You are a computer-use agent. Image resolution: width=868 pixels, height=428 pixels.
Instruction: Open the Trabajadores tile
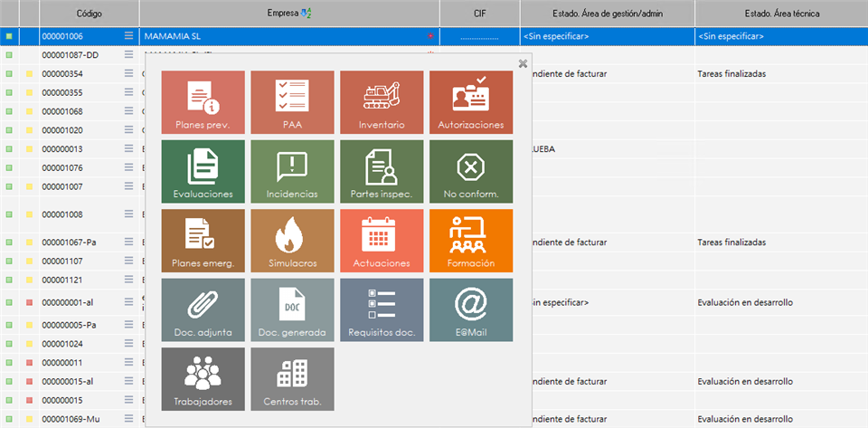(203, 379)
